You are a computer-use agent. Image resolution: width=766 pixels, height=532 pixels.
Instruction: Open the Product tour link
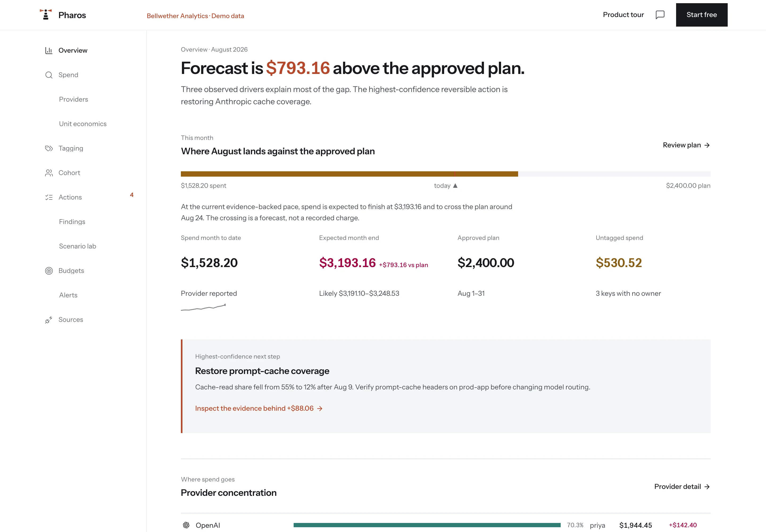point(623,15)
